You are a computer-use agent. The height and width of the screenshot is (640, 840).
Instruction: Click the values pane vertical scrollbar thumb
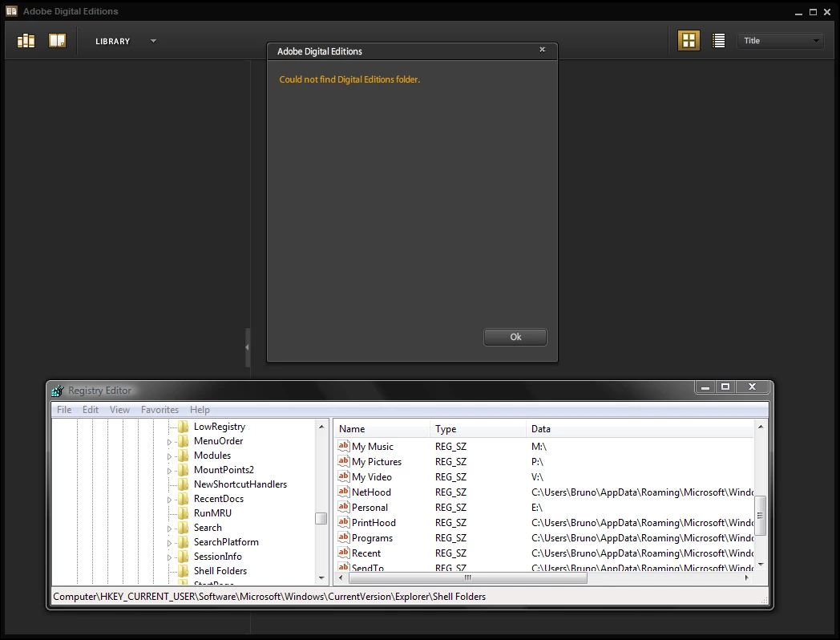tap(760, 516)
